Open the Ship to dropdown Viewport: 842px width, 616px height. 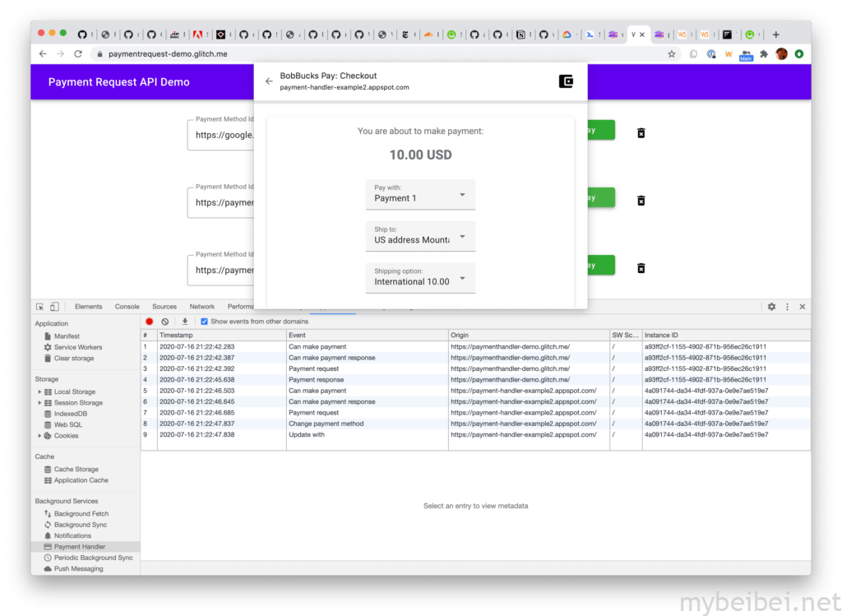point(420,237)
